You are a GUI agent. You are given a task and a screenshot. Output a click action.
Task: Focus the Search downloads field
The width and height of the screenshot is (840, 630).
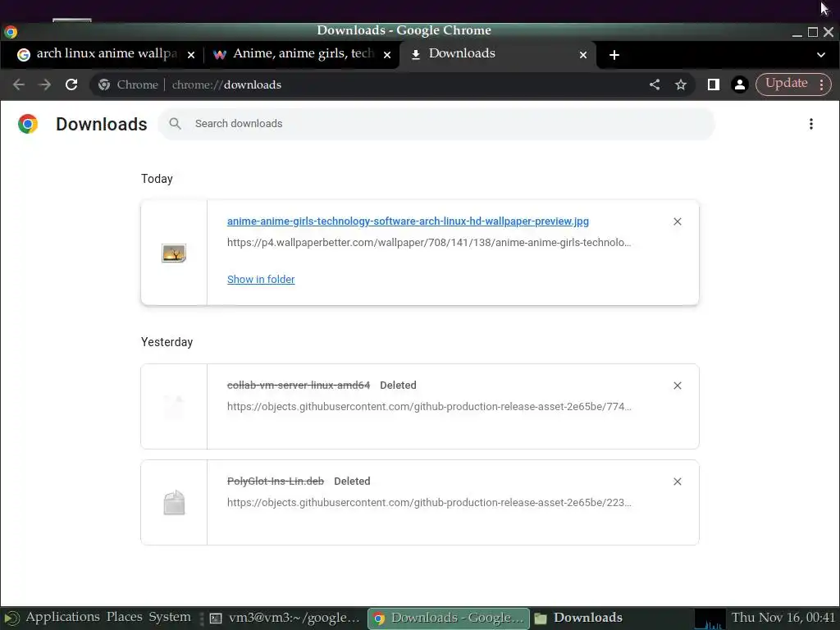pyautogui.click(x=436, y=124)
